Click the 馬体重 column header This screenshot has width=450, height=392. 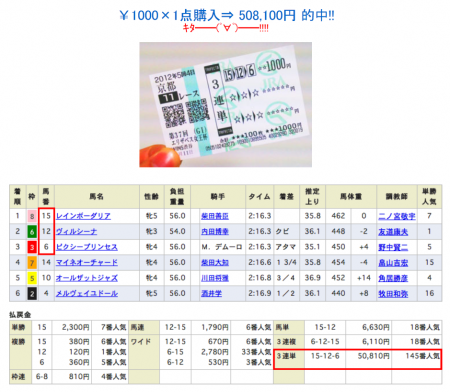coord(351,196)
